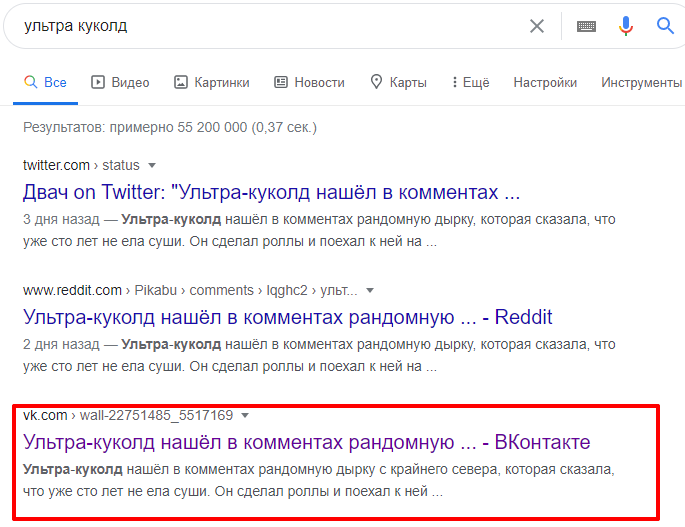
Task: Select the 'Все' search tab
Action: click(x=45, y=82)
